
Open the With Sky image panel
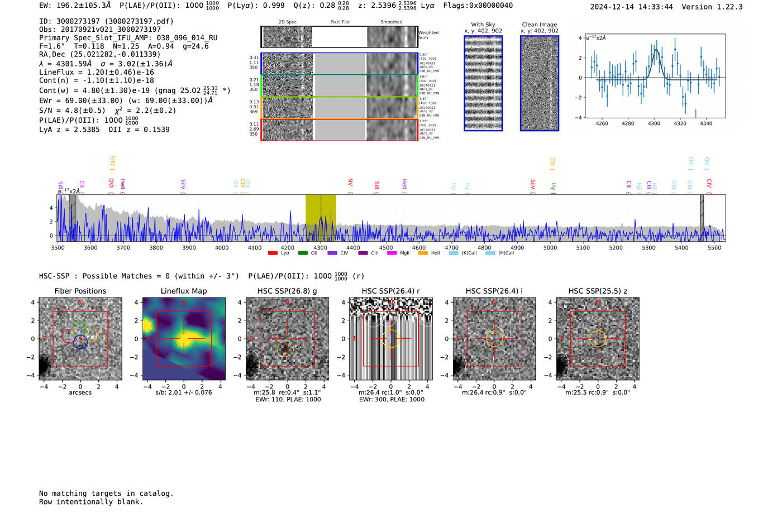[x=483, y=83]
